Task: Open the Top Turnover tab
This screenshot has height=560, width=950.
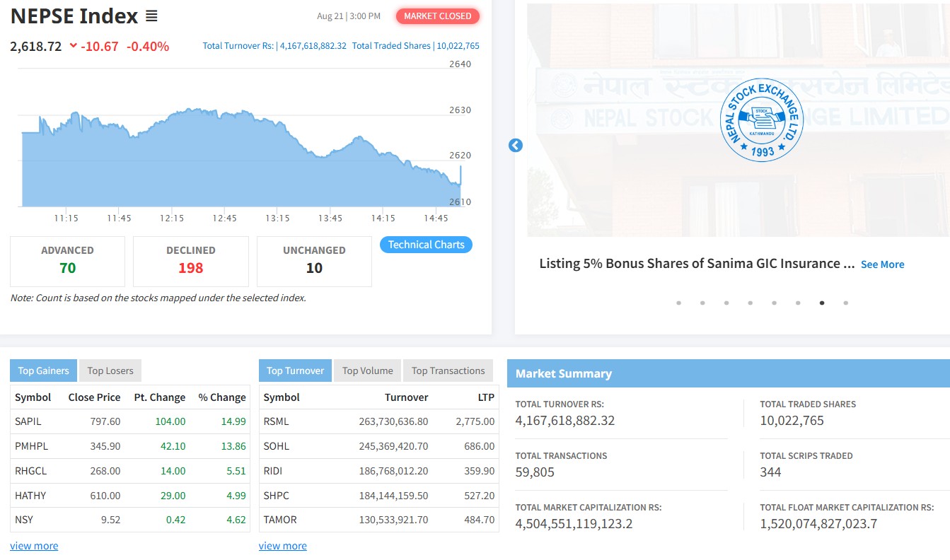Action: (295, 371)
